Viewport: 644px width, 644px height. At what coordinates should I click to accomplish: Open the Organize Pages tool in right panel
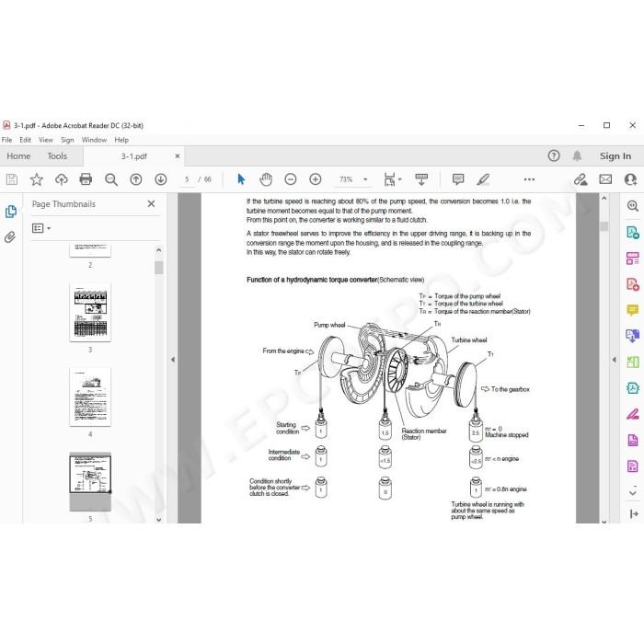[x=633, y=259]
